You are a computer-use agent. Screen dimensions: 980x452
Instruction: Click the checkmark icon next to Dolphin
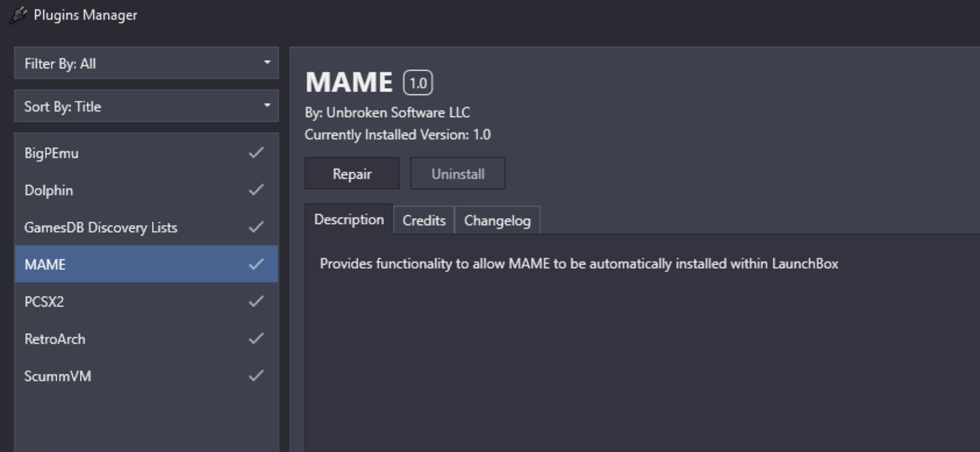pyautogui.click(x=256, y=190)
